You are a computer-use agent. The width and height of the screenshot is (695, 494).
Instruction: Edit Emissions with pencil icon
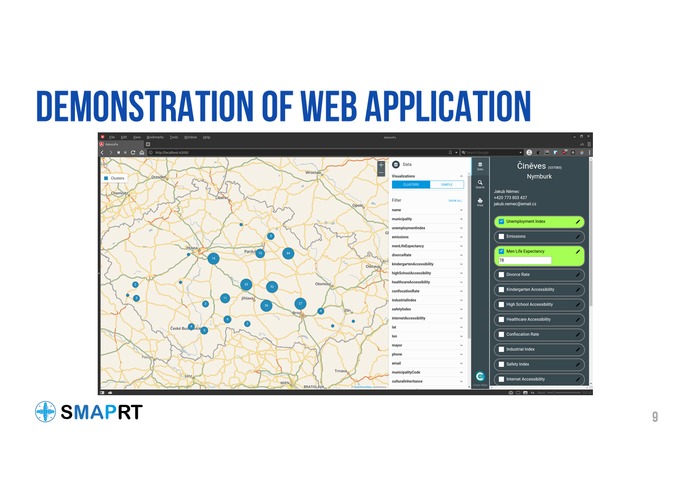click(x=578, y=237)
